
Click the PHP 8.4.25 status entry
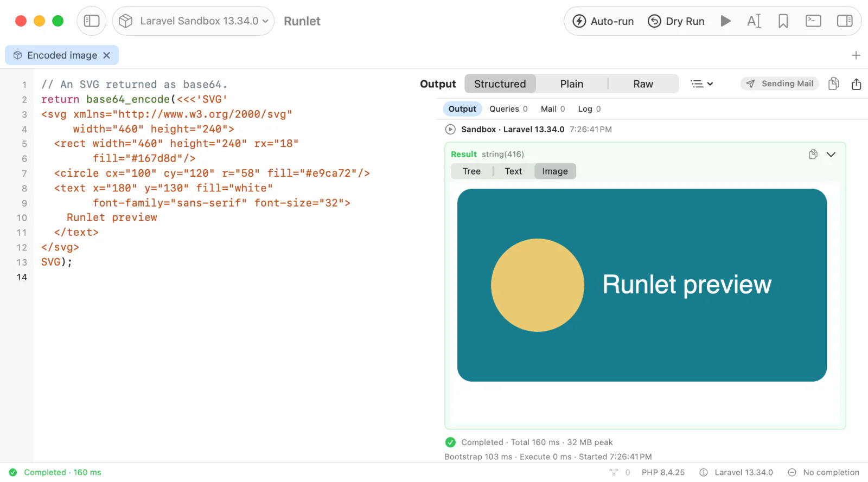coord(663,472)
